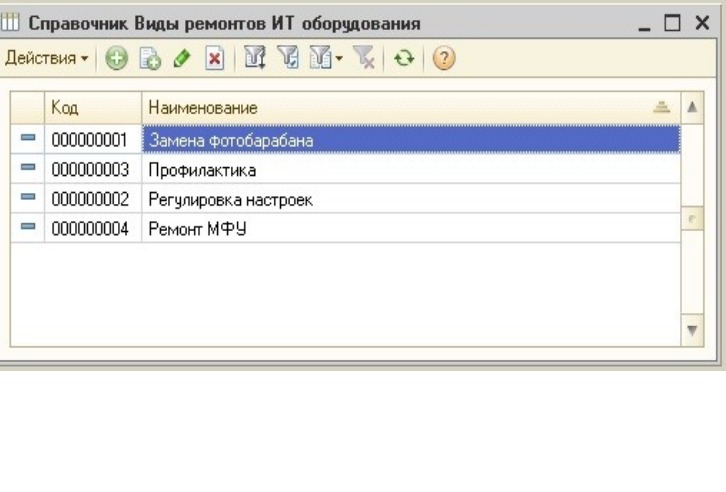Viewport: 726px width, 492px height.
Task: Click the row marker icon for Ремонт МФУ
Action: coord(28,226)
